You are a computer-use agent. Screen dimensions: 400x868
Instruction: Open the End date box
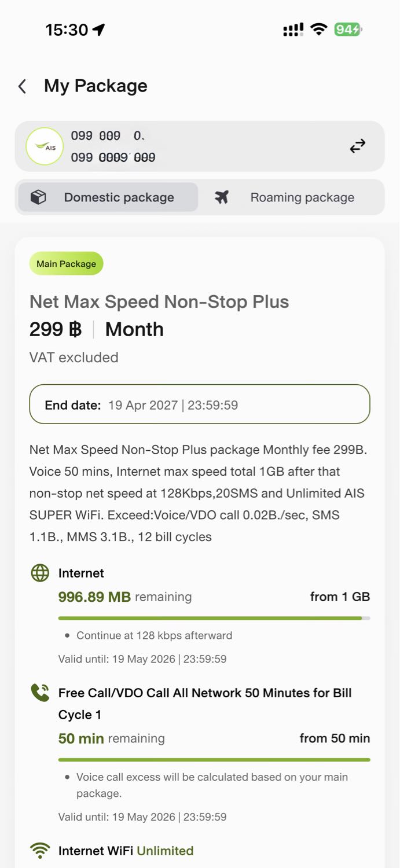(200, 404)
